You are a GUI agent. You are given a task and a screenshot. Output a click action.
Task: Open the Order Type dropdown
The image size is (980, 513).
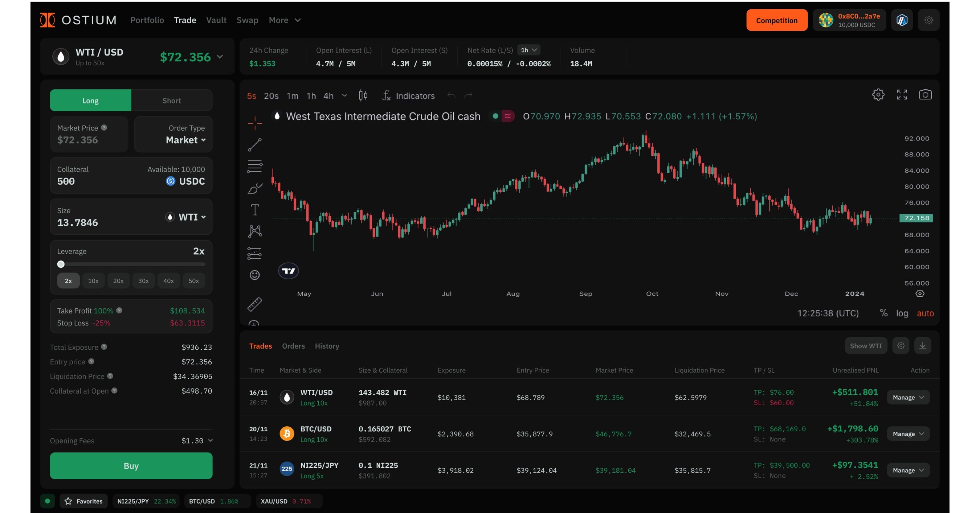click(184, 140)
